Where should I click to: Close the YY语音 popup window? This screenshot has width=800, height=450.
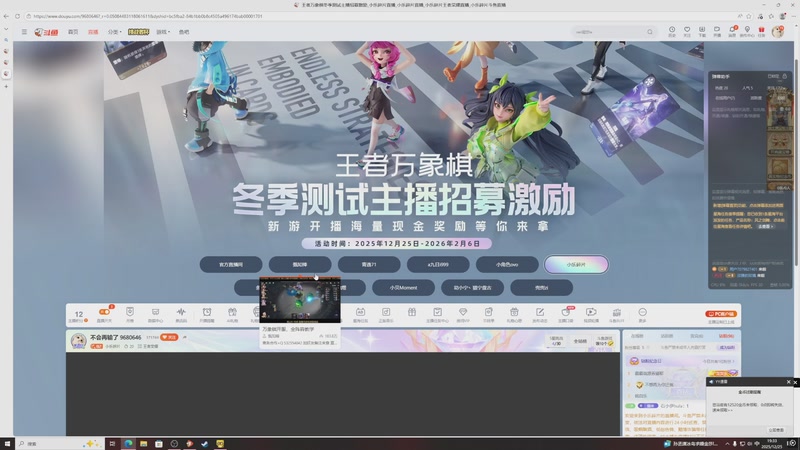coord(788,382)
